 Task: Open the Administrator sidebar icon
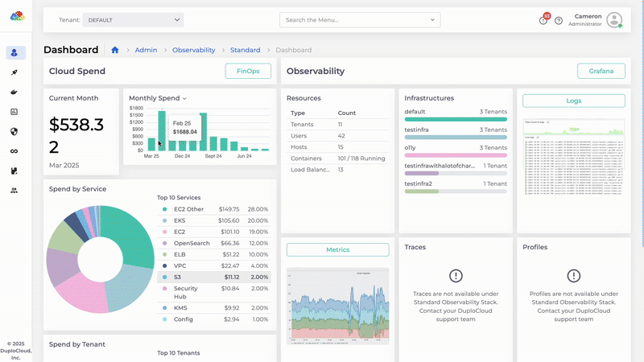[15, 53]
